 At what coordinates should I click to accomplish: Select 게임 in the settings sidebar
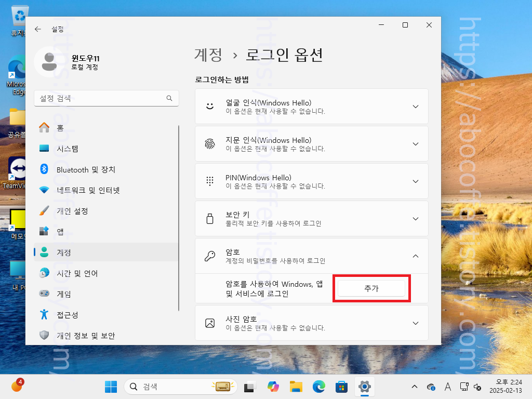[106, 294]
